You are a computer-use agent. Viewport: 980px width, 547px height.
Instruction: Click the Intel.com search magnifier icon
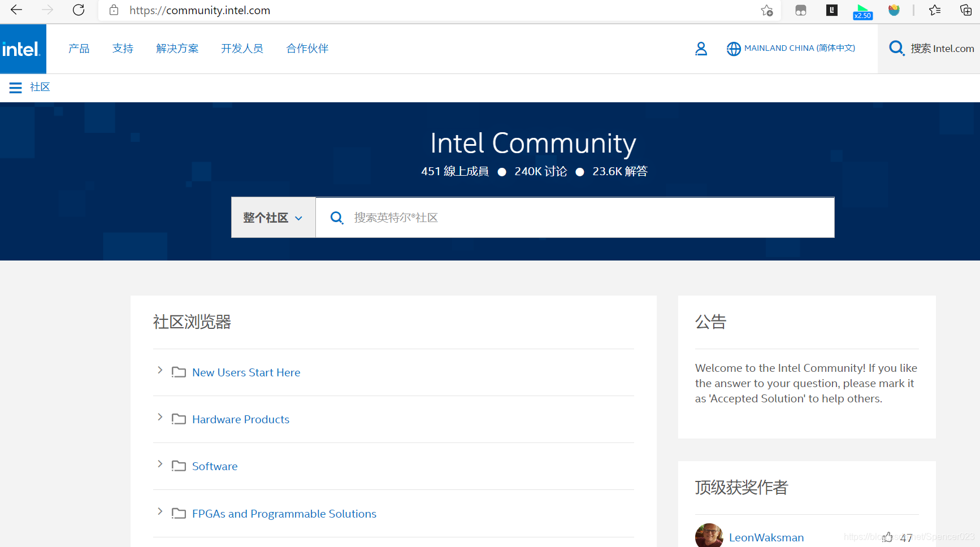tap(896, 48)
